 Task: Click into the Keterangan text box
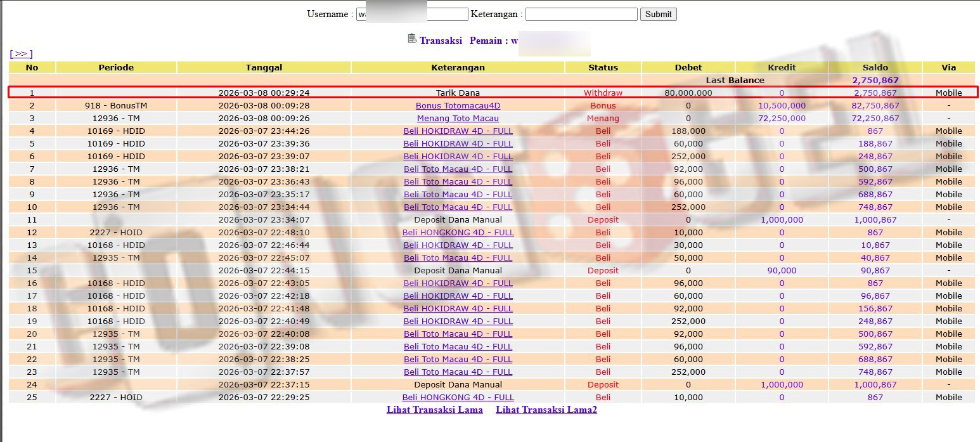[x=581, y=14]
